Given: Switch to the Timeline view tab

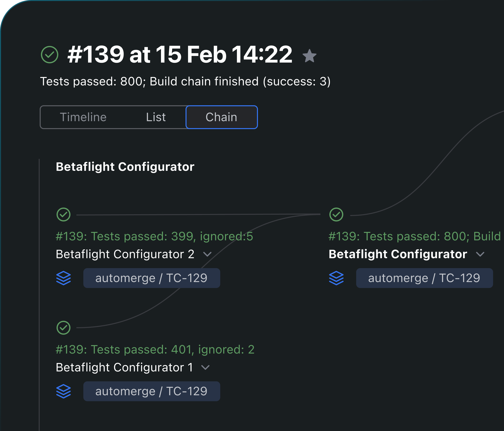Looking at the screenshot, I should 83,117.
